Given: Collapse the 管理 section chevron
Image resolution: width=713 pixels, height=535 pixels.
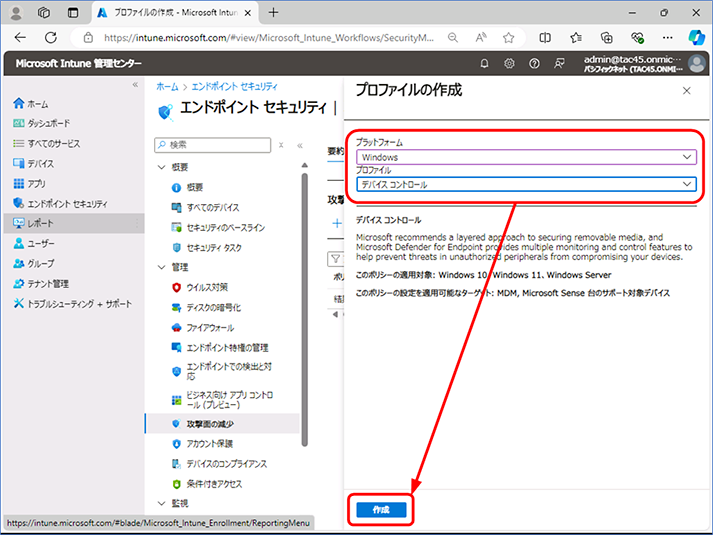Looking at the screenshot, I should point(161,267).
